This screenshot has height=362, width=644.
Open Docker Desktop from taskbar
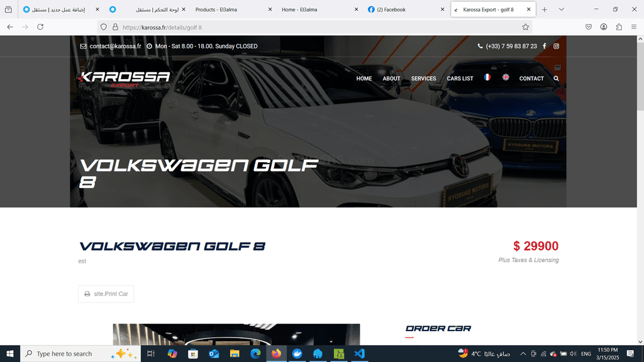(x=297, y=353)
